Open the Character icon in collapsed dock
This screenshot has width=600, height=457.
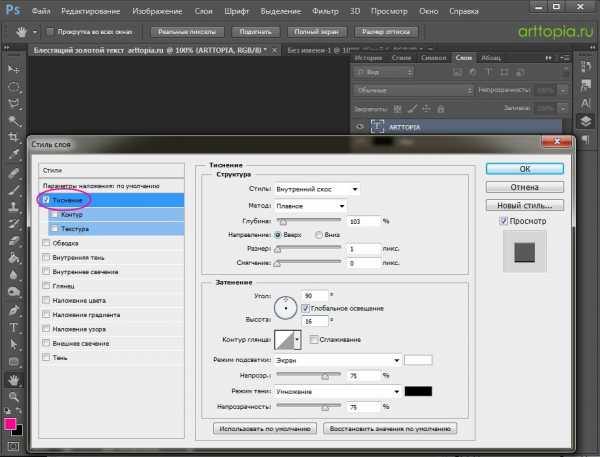[585, 104]
